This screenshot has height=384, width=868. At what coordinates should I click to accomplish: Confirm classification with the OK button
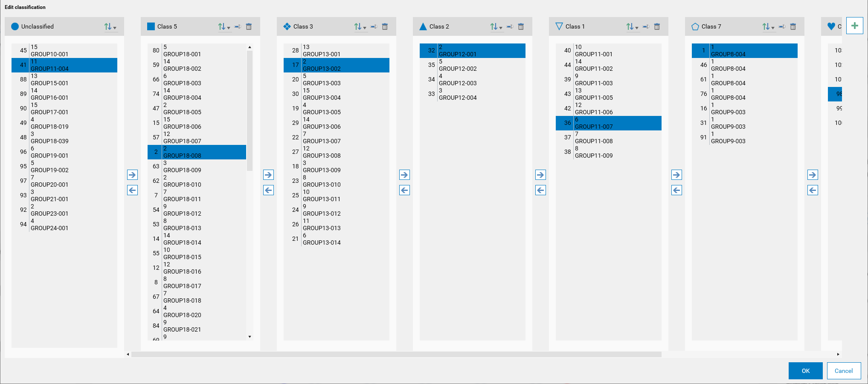(x=805, y=371)
